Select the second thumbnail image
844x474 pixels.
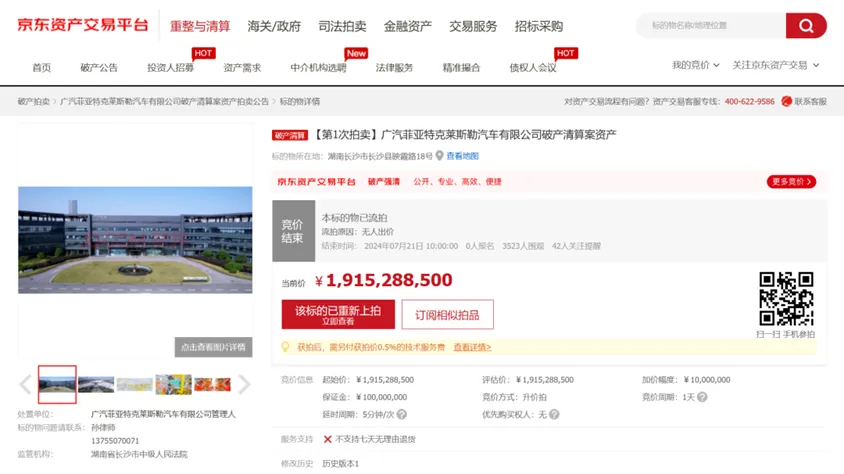pyautogui.click(x=96, y=384)
